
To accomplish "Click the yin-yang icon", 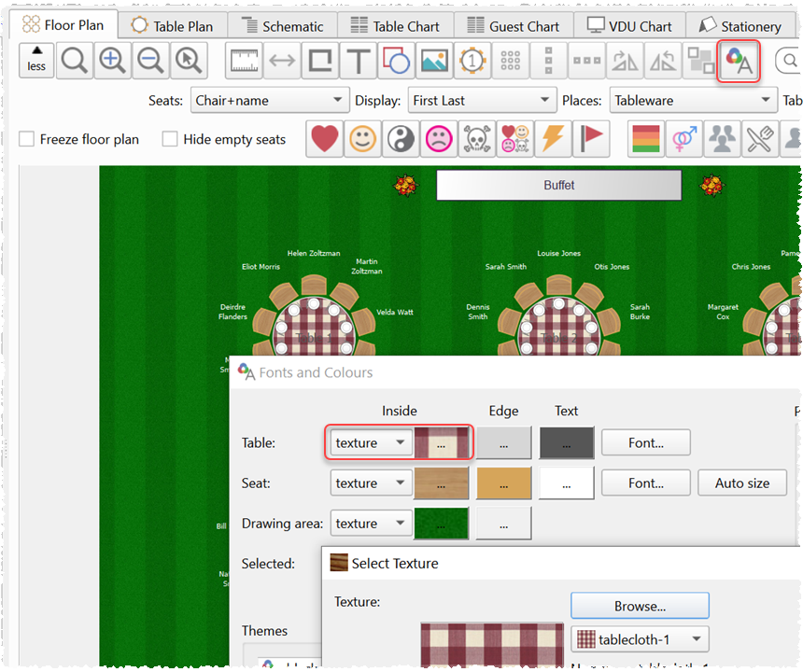I will pyautogui.click(x=401, y=139).
